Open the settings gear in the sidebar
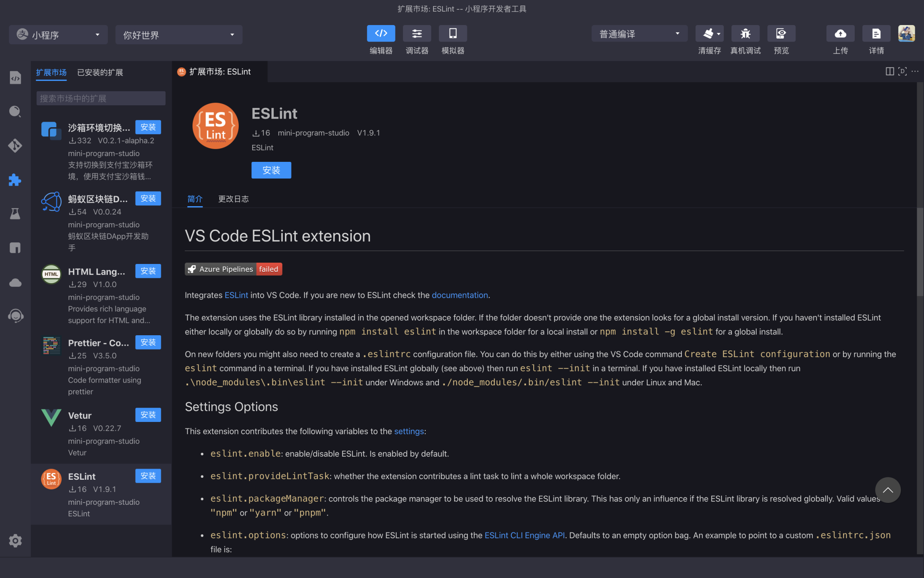The width and height of the screenshot is (924, 578). click(15, 540)
